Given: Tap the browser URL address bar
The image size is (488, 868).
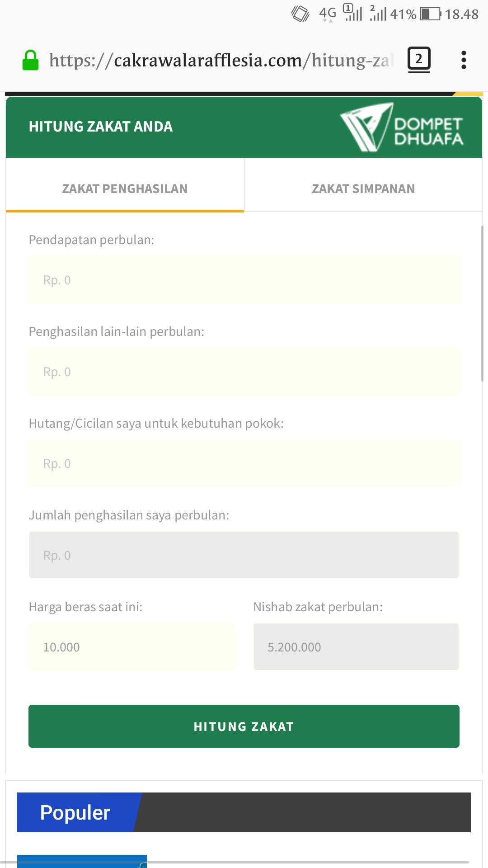Looking at the screenshot, I should point(221,60).
